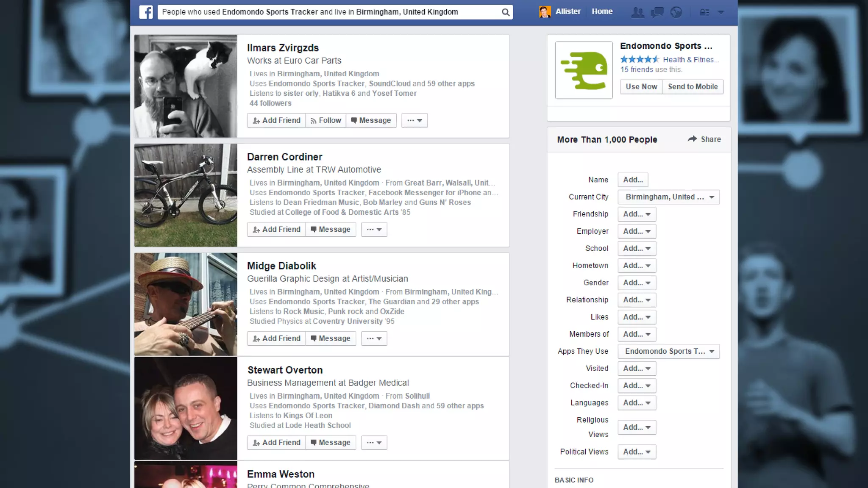Click the Share arrow icon

pyautogui.click(x=692, y=139)
